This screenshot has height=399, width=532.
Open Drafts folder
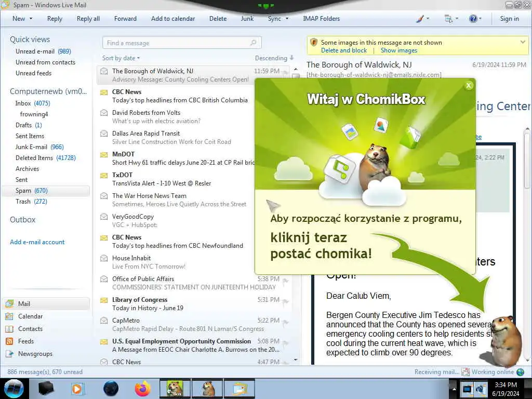[29, 125]
